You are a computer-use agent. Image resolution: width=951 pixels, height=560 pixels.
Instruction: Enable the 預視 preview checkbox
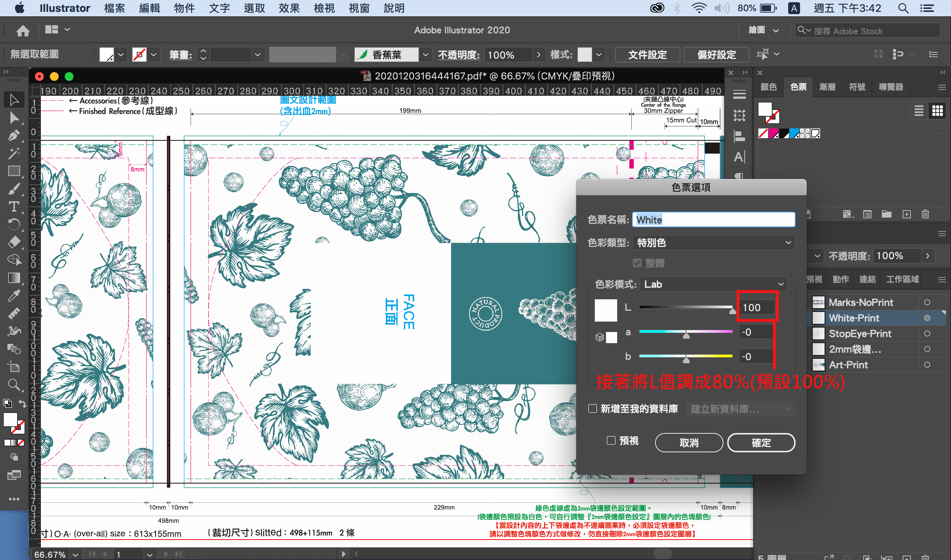(611, 440)
